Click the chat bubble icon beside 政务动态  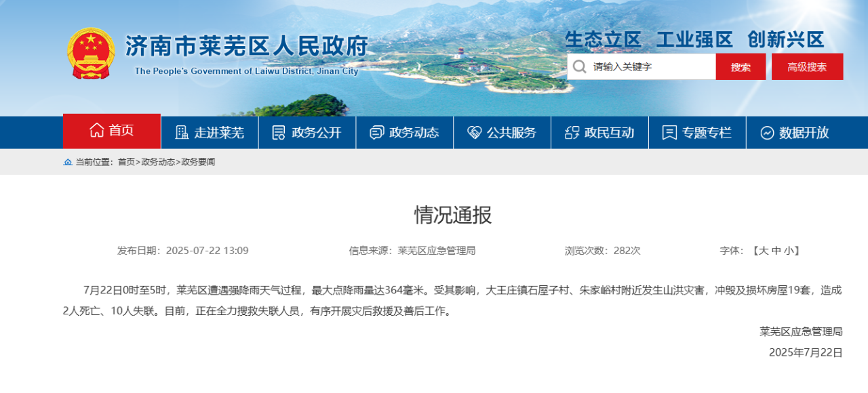[x=376, y=133]
